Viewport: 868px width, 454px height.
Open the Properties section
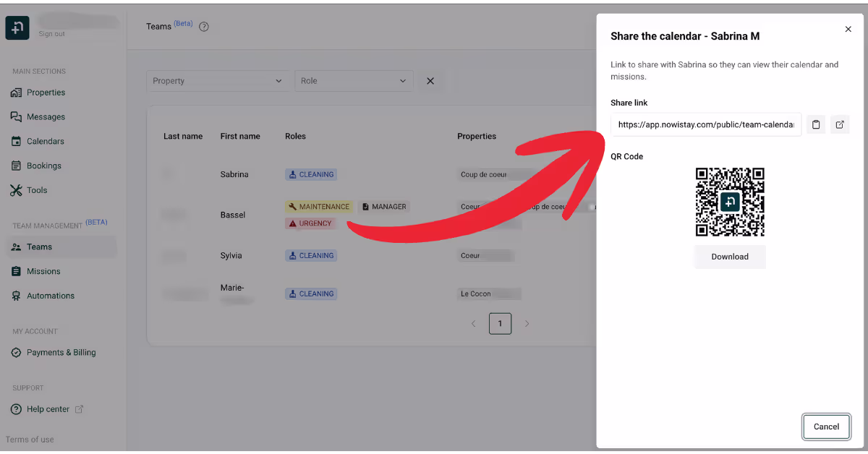pyautogui.click(x=46, y=93)
